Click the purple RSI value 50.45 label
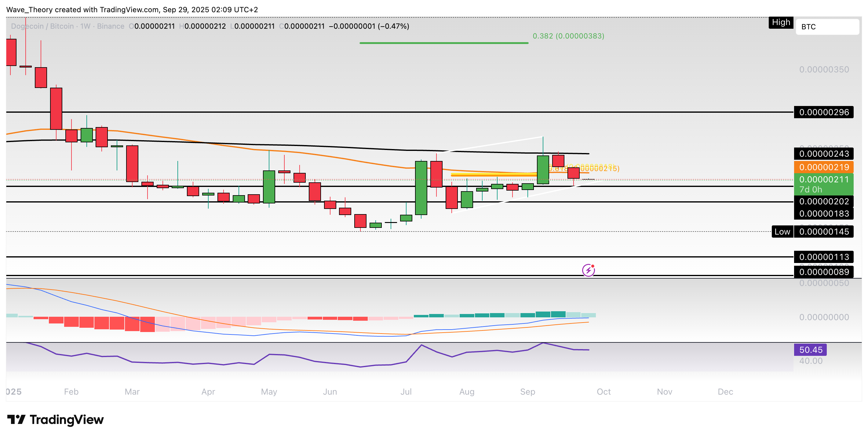Viewport: 868px width, 438px height. click(x=810, y=350)
